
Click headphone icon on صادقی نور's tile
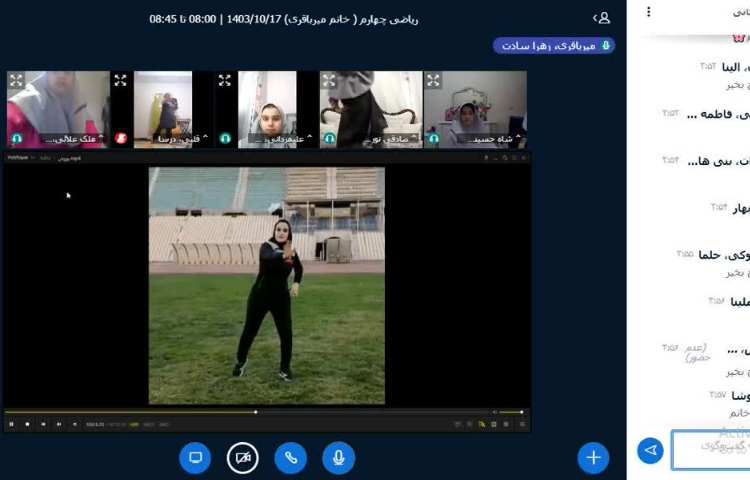point(330,139)
